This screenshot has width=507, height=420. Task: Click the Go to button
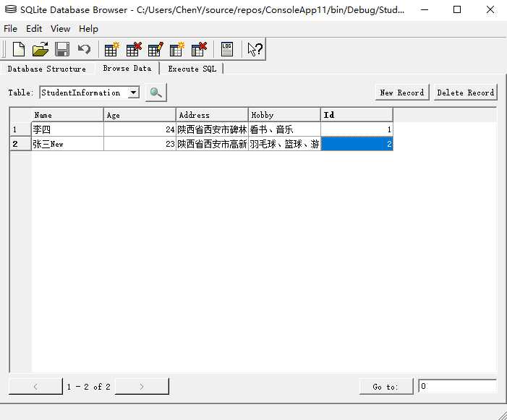[x=386, y=387]
